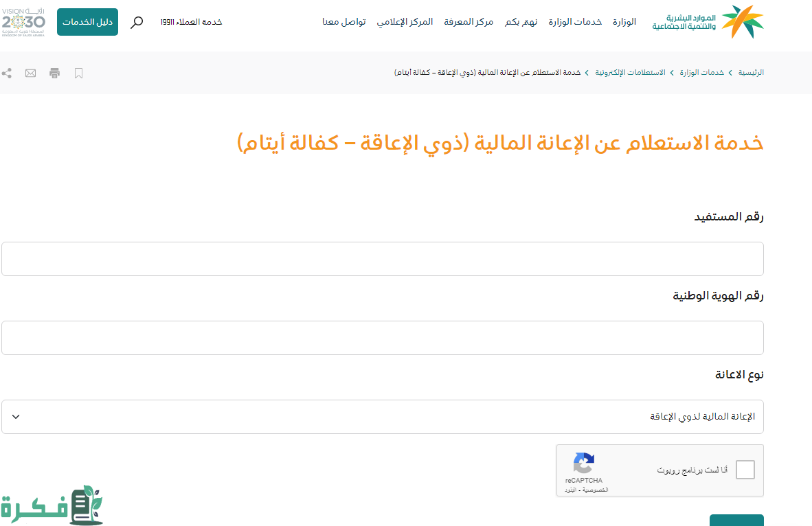The height and width of the screenshot is (526, 812).
Task: Click the search magnifier icon
Action: click(137, 22)
